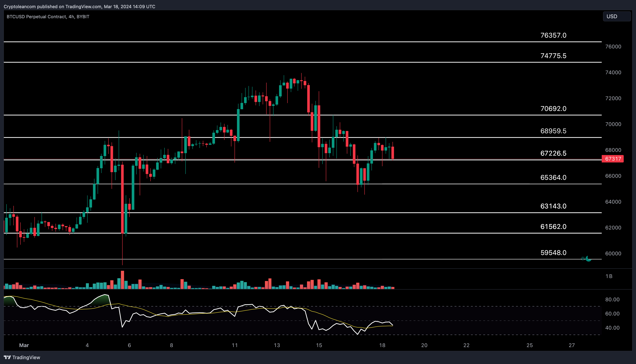This screenshot has height=364, width=636.
Task: Click the 13 date axis label
Action: click(x=277, y=345)
